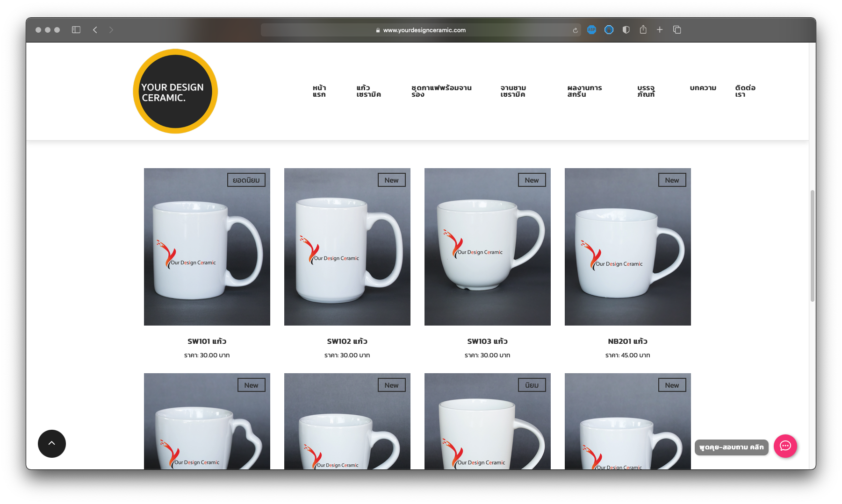
Task: Open the SW103 mug product image
Action: (x=488, y=247)
